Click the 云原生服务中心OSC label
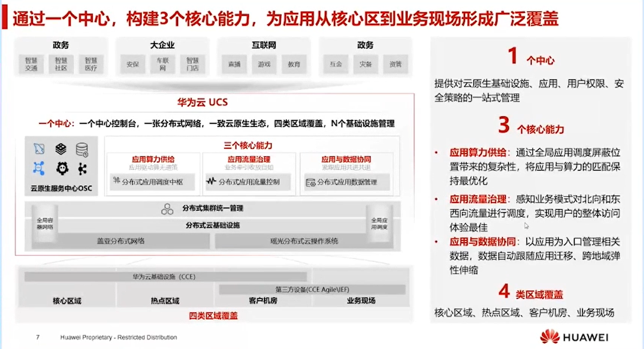Screen dimensions: 644x349 pyautogui.click(x=61, y=189)
